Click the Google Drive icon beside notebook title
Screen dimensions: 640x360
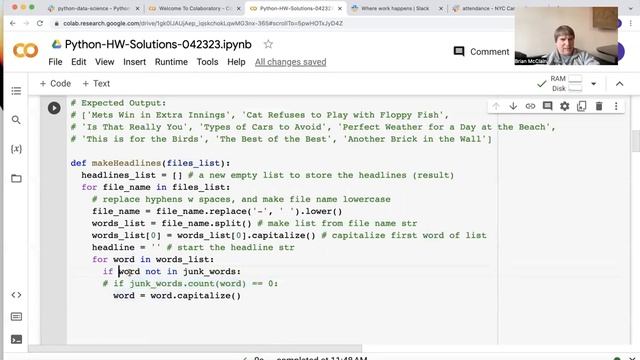tap(56, 44)
